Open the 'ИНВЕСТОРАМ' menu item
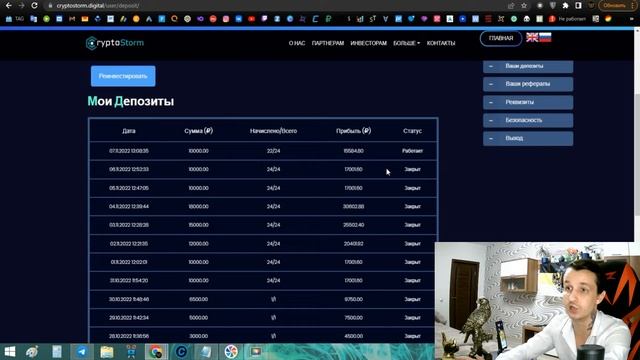 coord(368,43)
